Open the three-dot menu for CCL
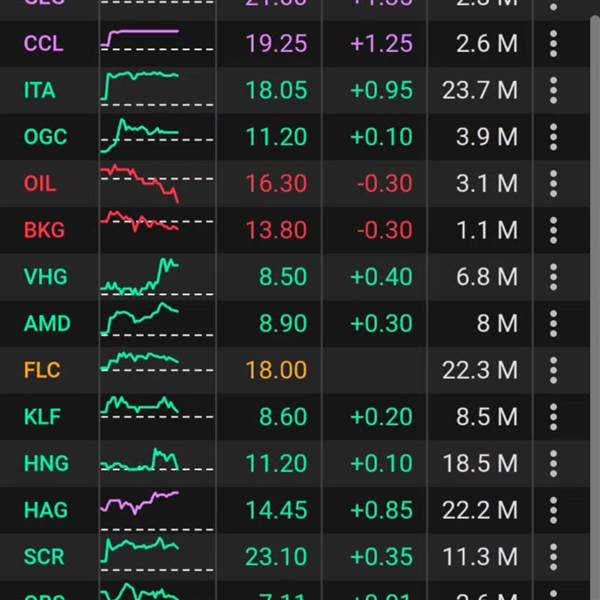The height and width of the screenshot is (600, 600). click(553, 44)
